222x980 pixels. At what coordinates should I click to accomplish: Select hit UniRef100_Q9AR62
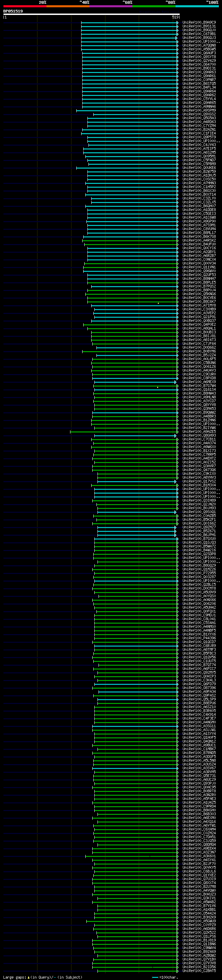point(199,95)
